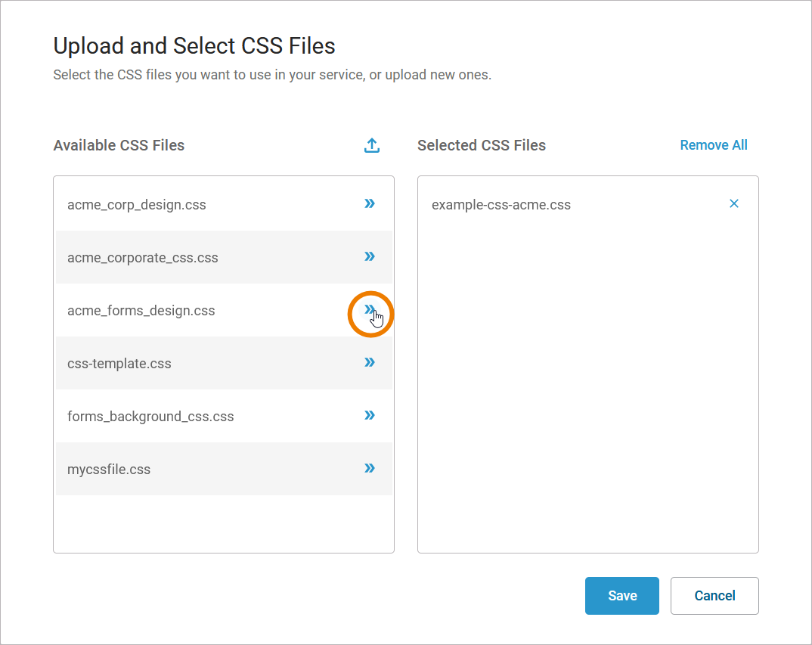The width and height of the screenshot is (812, 645).
Task: Click the Available CSS Files heading
Action: (x=119, y=145)
